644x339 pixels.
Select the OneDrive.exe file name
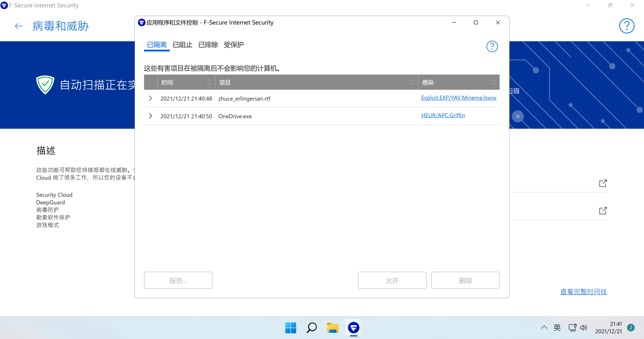(235, 116)
